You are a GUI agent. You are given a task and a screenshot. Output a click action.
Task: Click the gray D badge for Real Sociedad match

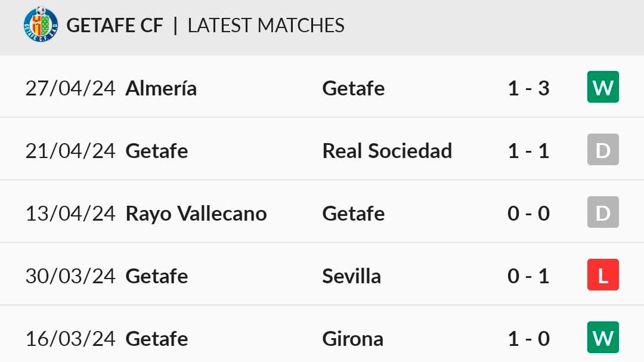pos(603,150)
